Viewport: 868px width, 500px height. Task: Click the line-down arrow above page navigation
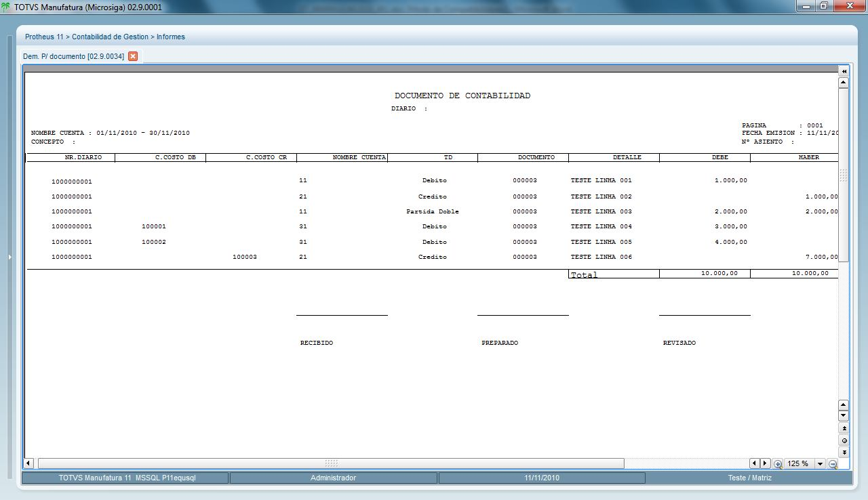[844, 415]
